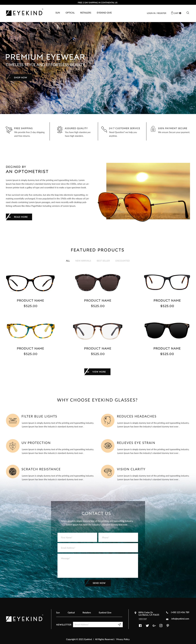Open the Login In / Register link
The height and width of the screenshot is (644, 196).
156,13
